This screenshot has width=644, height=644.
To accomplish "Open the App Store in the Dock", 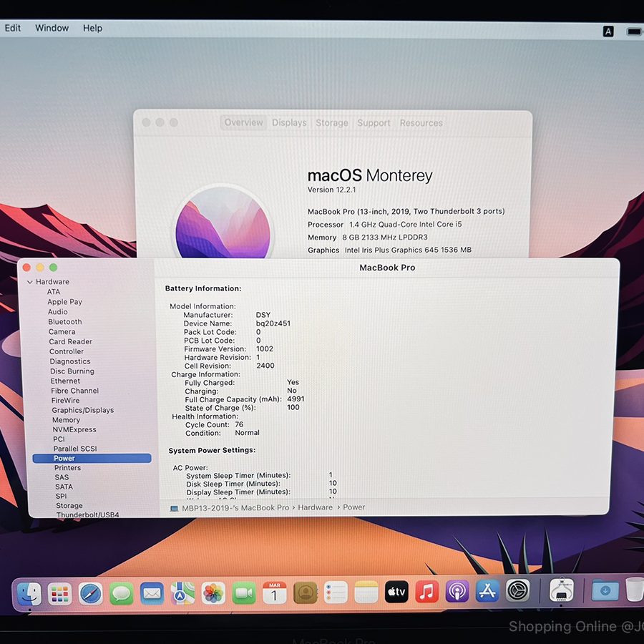I will click(487, 591).
